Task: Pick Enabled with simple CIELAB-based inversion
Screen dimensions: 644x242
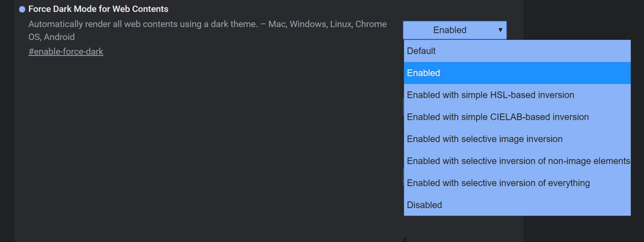Action: tap(517, 117)
